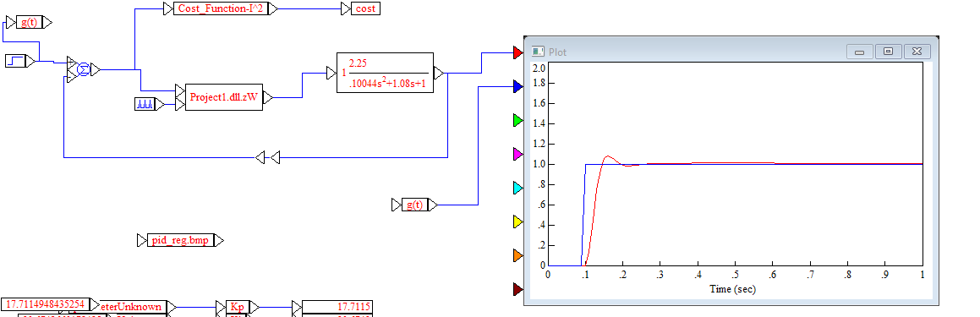Click the red plot input connector

[x=517, y=52]
